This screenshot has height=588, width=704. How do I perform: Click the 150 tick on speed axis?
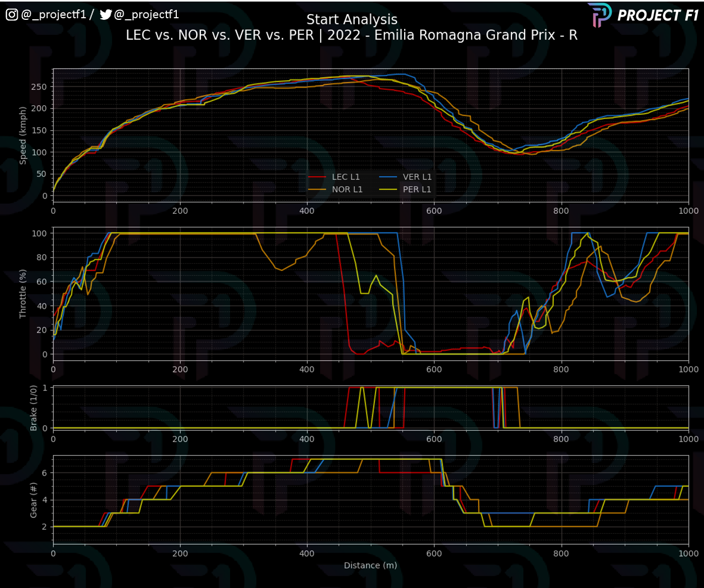[39, 131]
